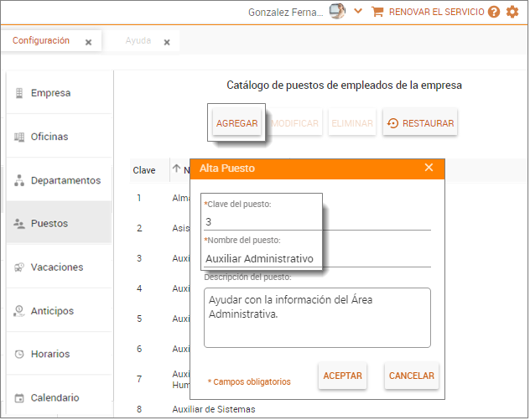The image size is (530, 420).
Task: Select Departamentos from the sidebar
Action: coord(65,180)
